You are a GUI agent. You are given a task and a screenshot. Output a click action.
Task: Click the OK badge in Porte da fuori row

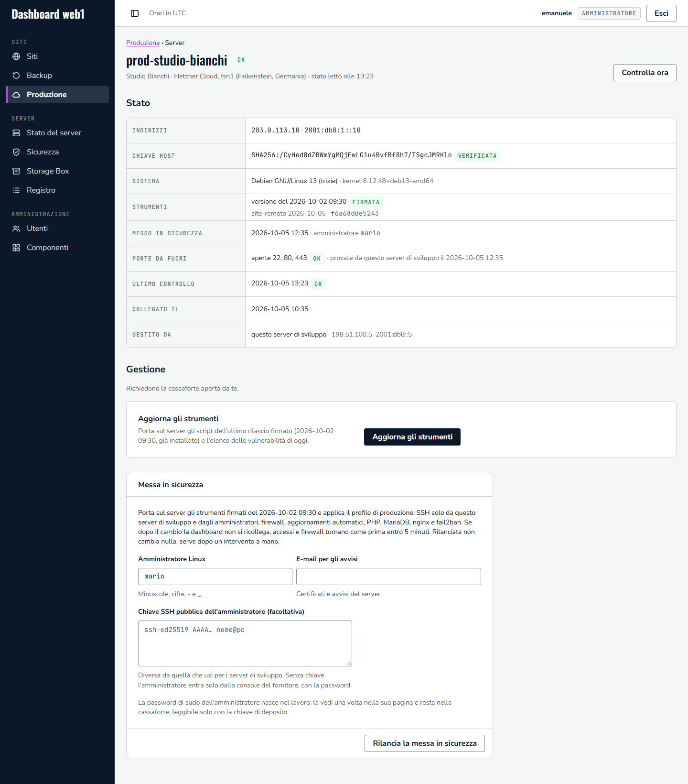(x=317, y=259)
